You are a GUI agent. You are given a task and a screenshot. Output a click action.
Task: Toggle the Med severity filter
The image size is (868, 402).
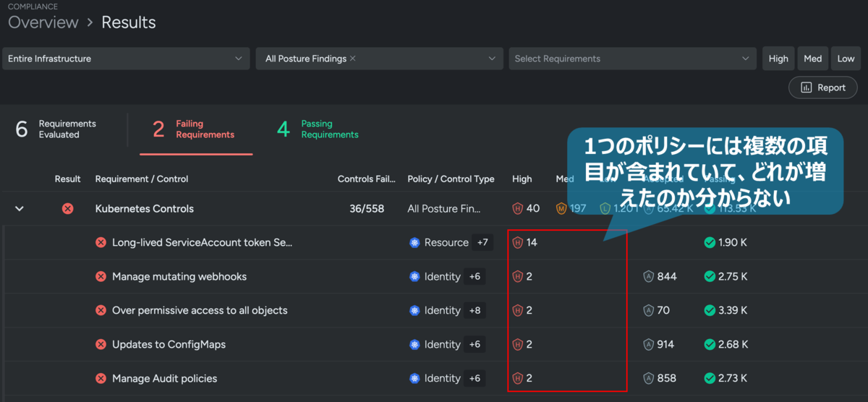coord(813,59)
